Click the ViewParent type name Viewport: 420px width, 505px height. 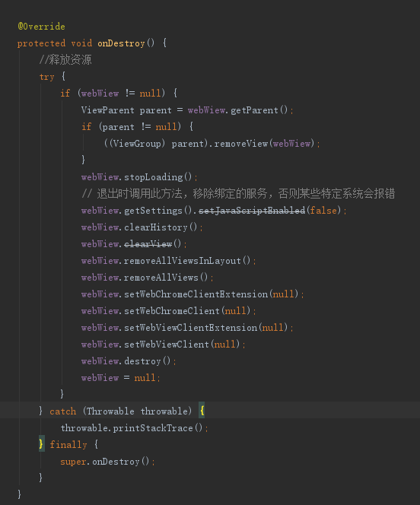pyautogui.click(x=107, y=110)
